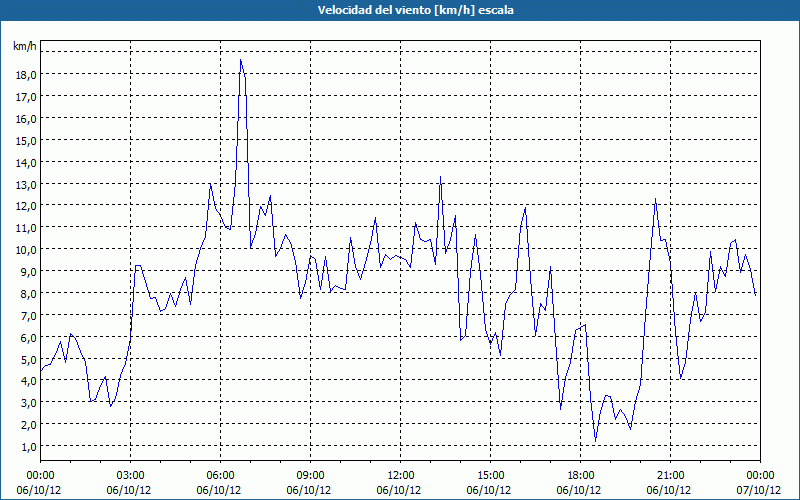
Task: Click the 06:00 time axis label
Action: (x=220, y=476)
